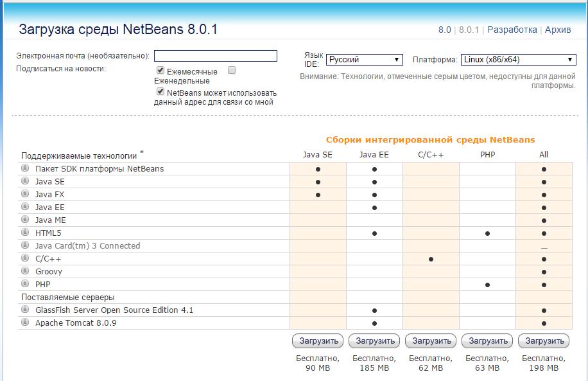Image resolution: width=588 pixels, height=381 pixels.
Task: Open the Платформа dropdown
Action: click(518, 60)
